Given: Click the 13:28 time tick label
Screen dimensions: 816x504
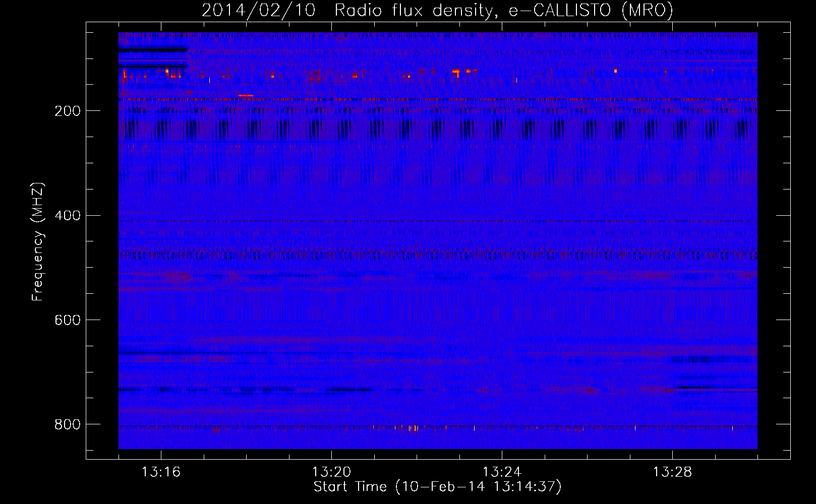Looking at the screenshot, I should [672, 472].
